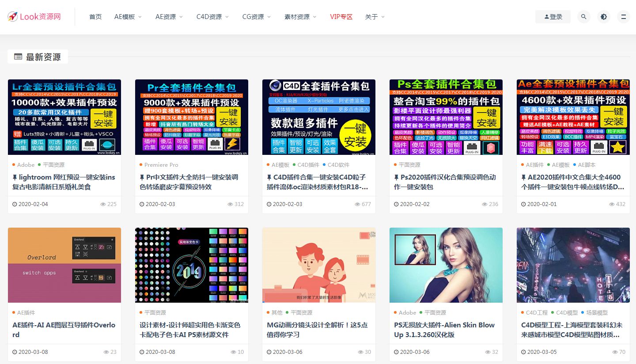Open 设计素材-设计师超实用色卡 post title
Viewport: 636px width, 364px height.
(190, 330)
